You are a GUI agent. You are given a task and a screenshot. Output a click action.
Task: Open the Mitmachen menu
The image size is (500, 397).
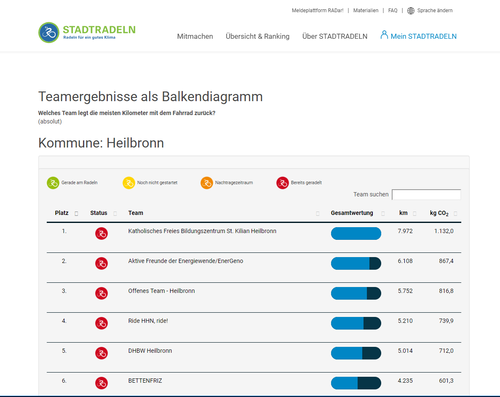click(195, 36)
